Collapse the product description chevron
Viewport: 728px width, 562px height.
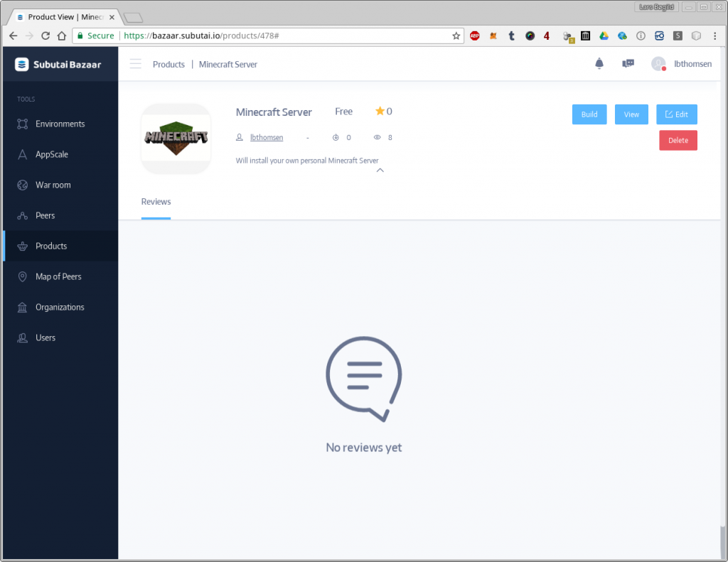pyautogui.click(x=380, y=171)
